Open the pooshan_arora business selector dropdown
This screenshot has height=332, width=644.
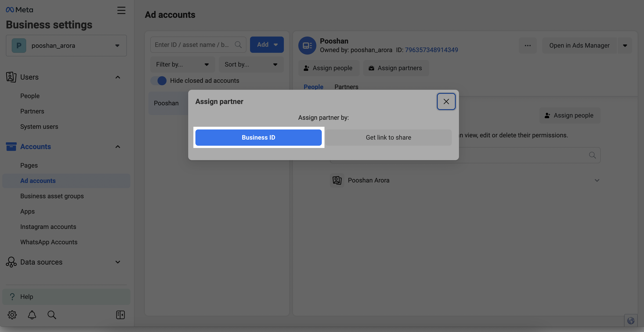(66, 46)
